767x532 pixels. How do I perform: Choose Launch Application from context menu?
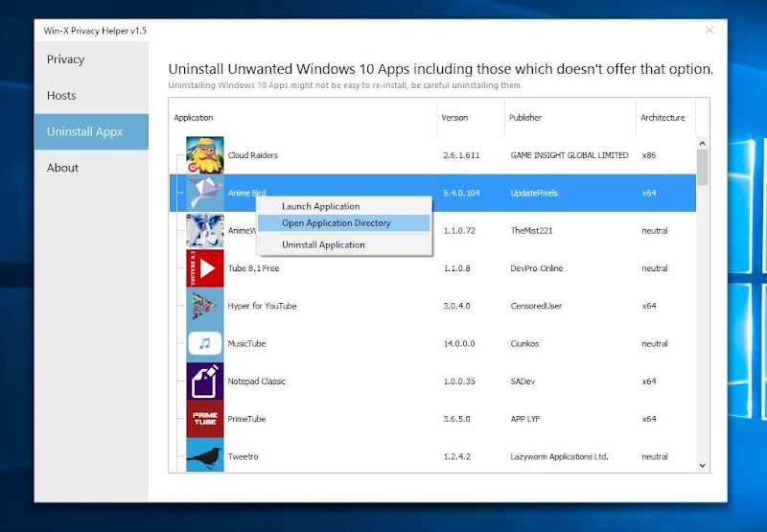click(343, 206)
